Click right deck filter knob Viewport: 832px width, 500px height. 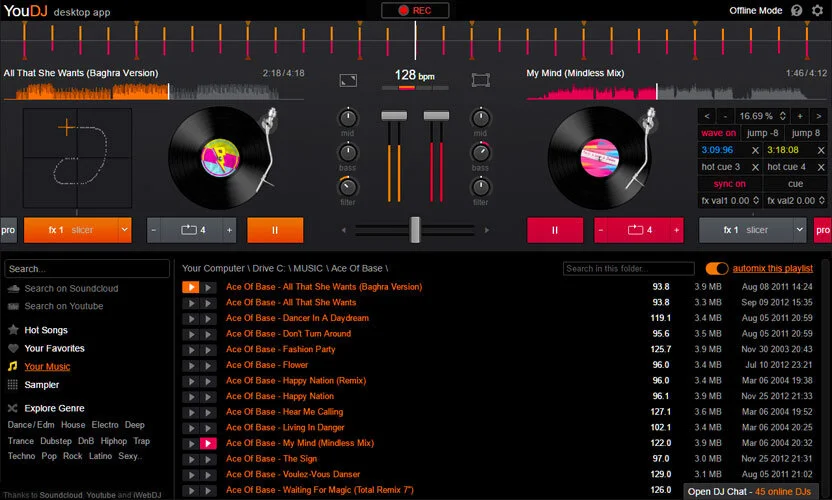pos(481,187)
